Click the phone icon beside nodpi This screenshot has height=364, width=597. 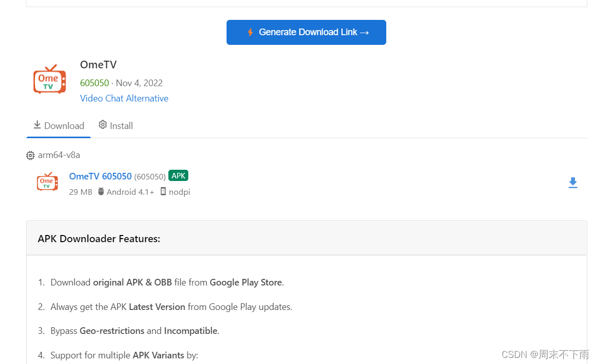click(x=163, y=191)
